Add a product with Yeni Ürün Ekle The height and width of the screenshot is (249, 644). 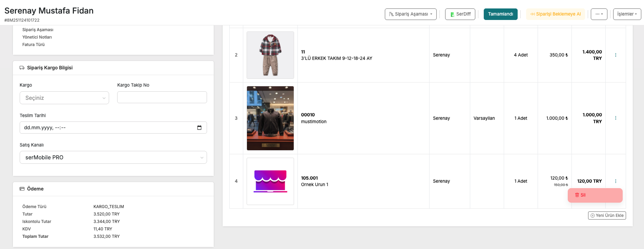pos(607,216)
